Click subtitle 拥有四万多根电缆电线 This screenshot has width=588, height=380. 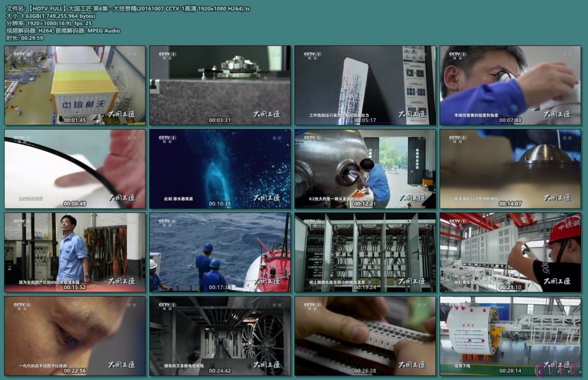[x=184, y=366]
